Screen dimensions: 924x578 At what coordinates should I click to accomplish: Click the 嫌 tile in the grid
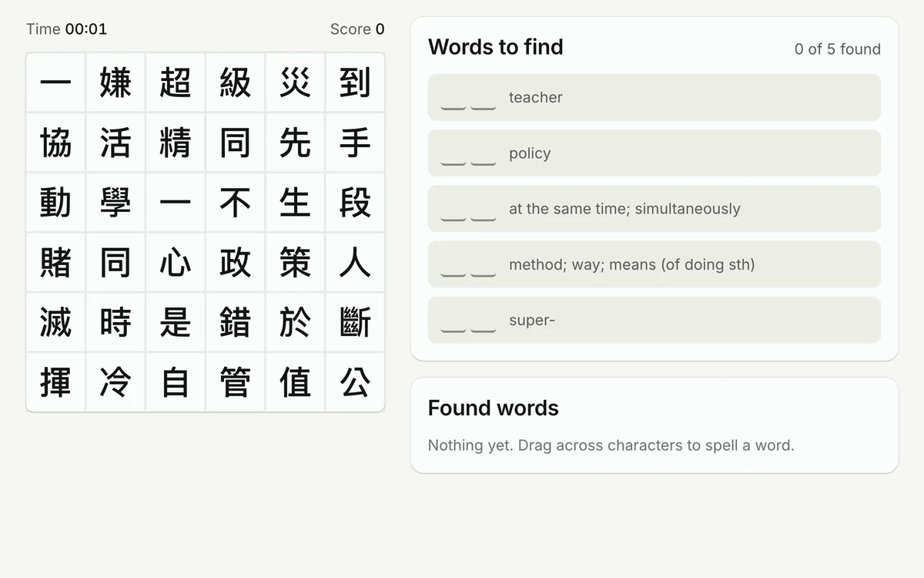pos(115,82)
